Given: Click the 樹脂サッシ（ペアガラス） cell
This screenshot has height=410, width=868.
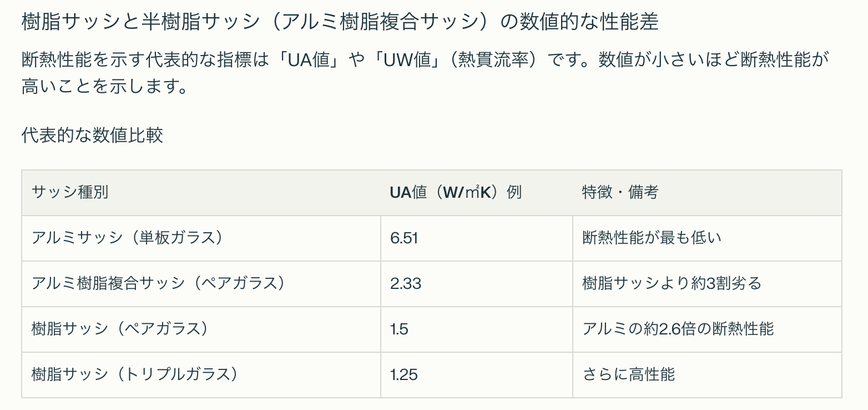Looking at the screenshot, I should [x=201, y=329].
